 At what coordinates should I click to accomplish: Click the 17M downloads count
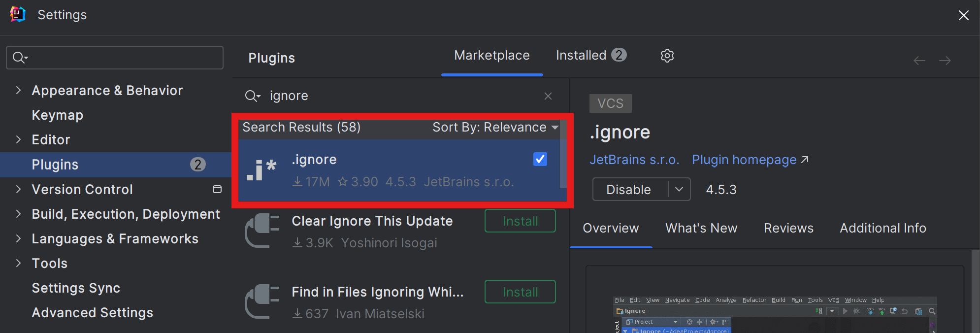pyautogui.click(x=311, y=182)
